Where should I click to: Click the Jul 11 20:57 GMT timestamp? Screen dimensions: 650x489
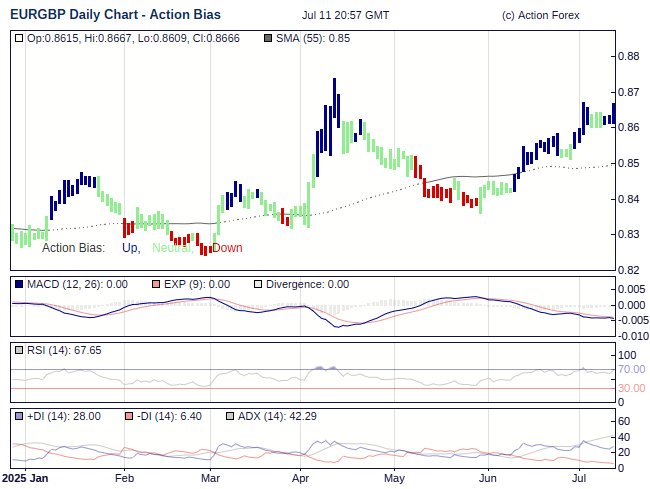click(x=345, y=16)
